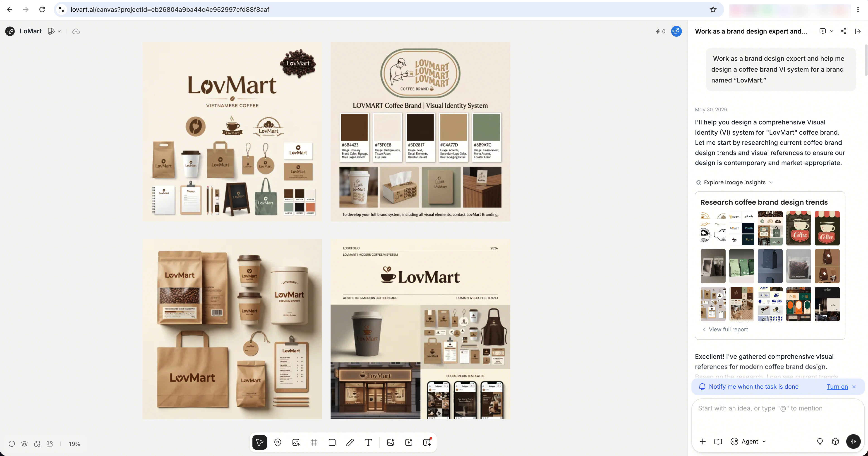Select the LovMart Vietnamese Coffee image

[232, 131]
